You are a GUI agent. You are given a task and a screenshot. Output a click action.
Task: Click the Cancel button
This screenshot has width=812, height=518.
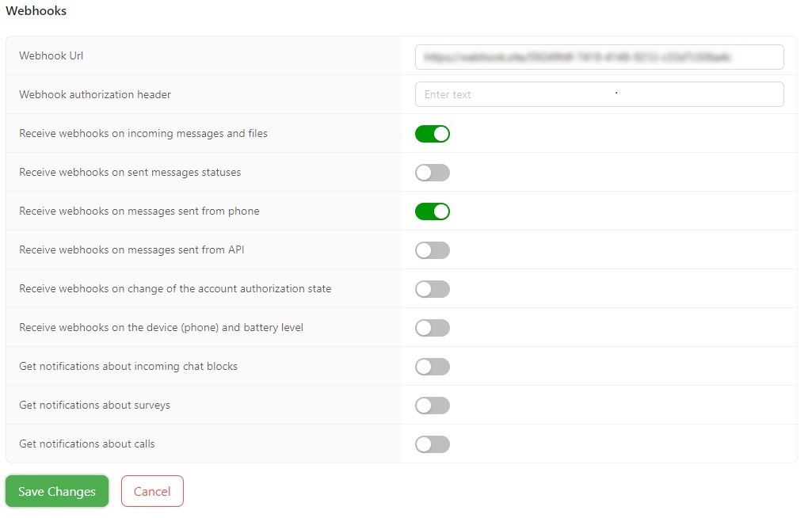pos(152,491)
